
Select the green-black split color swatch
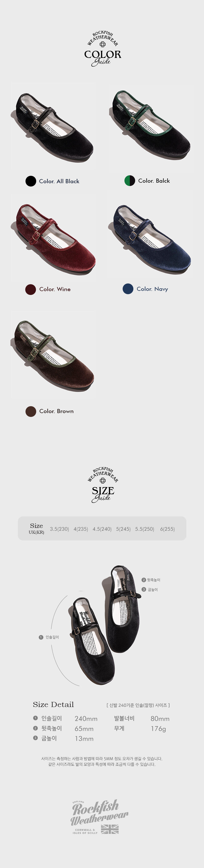click(x=130, y=181)
